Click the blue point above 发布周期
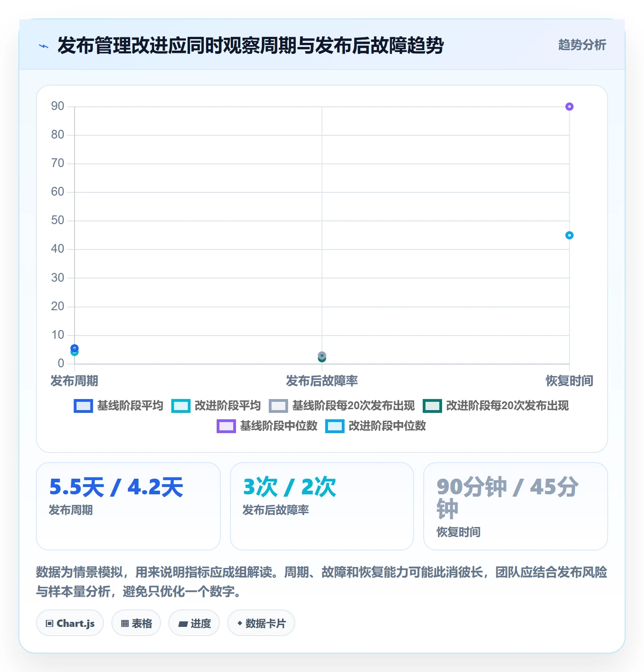Viewport: 644px width, 672px height. click(75, 348)
